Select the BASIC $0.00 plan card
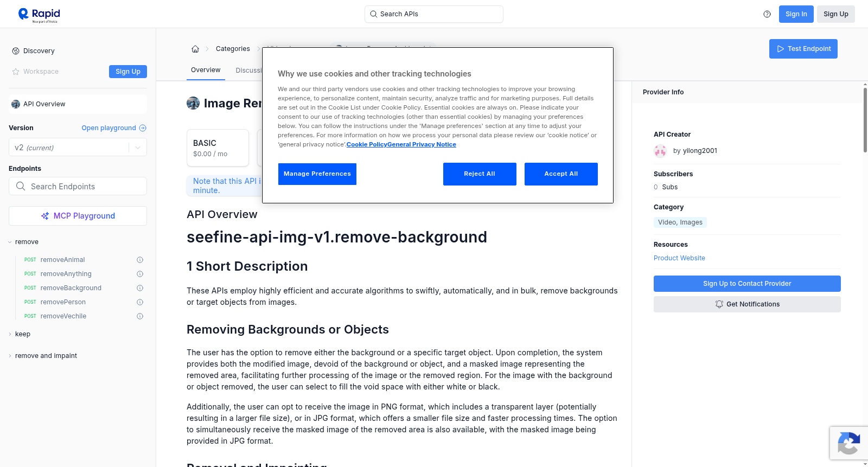The image size is (868, 467). tap(218, 148)
